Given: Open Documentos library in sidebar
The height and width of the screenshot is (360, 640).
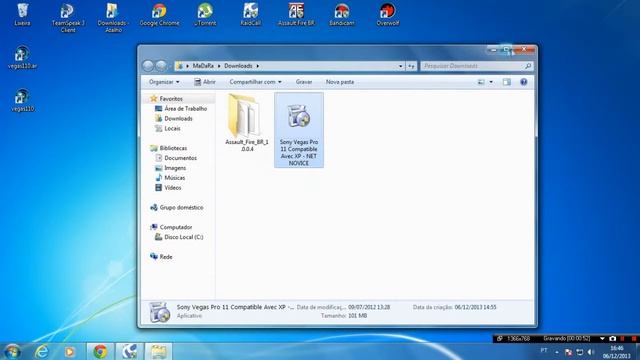Looking at the screenshot, I should click(x=180, y=158).
